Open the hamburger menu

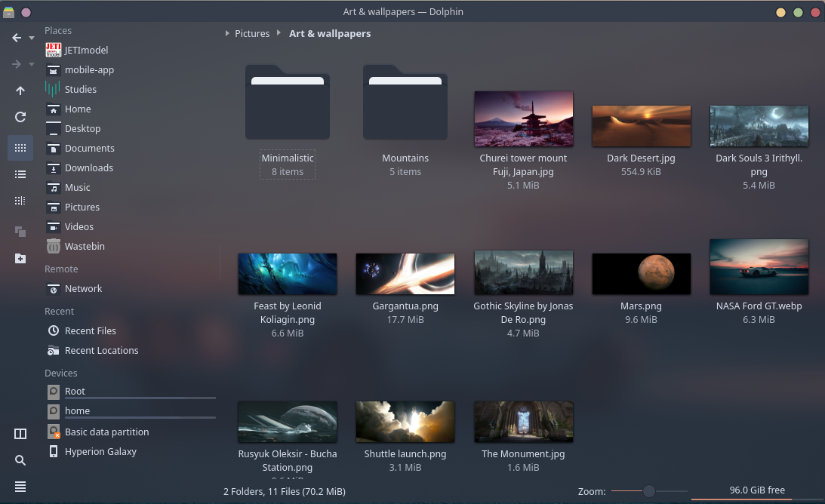[20, 487]
